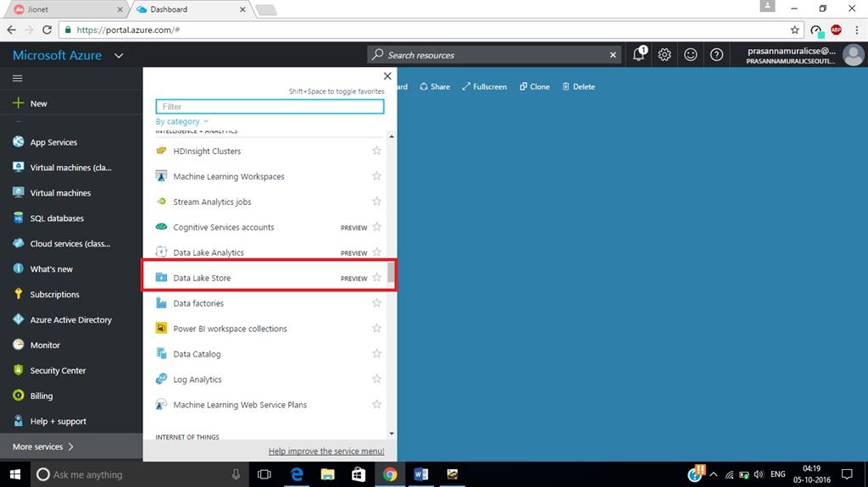Click the New plus icon
The image size is (868, 487).
(19, 103)
